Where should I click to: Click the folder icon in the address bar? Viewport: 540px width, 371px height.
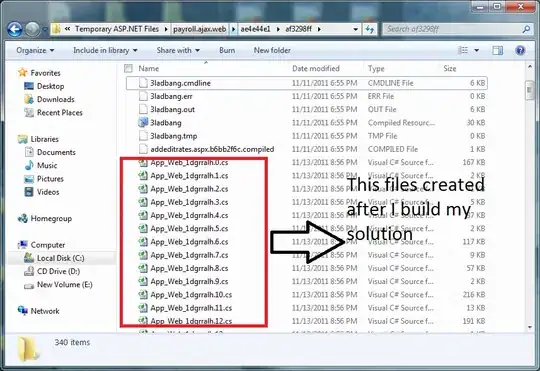56,29
